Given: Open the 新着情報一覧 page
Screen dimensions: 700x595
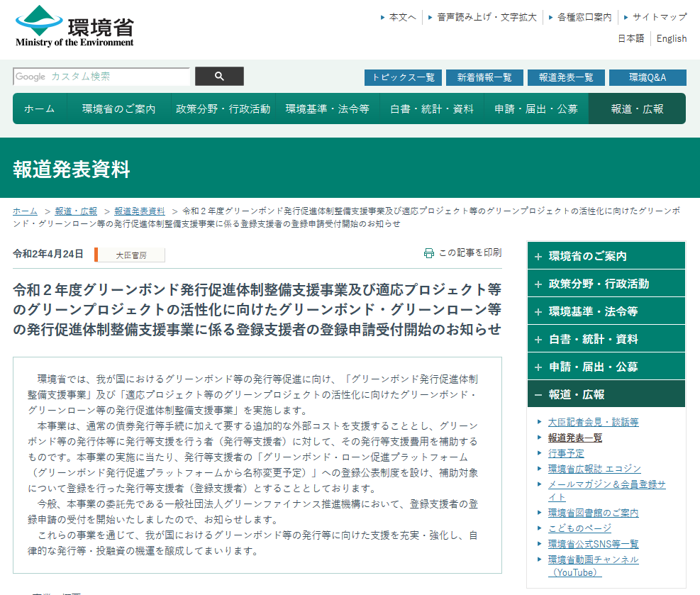Looking at the screenshot, I should (x=484, y=77).
